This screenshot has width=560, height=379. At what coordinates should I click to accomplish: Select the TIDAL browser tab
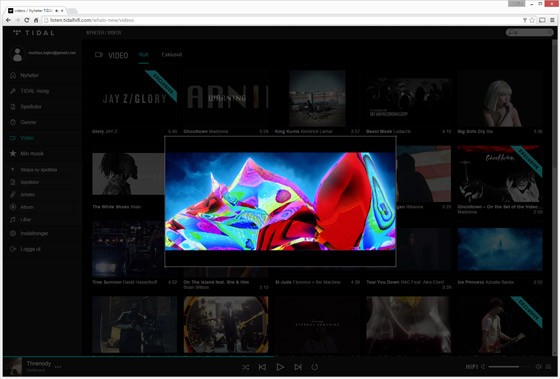(x=36, y=11)
